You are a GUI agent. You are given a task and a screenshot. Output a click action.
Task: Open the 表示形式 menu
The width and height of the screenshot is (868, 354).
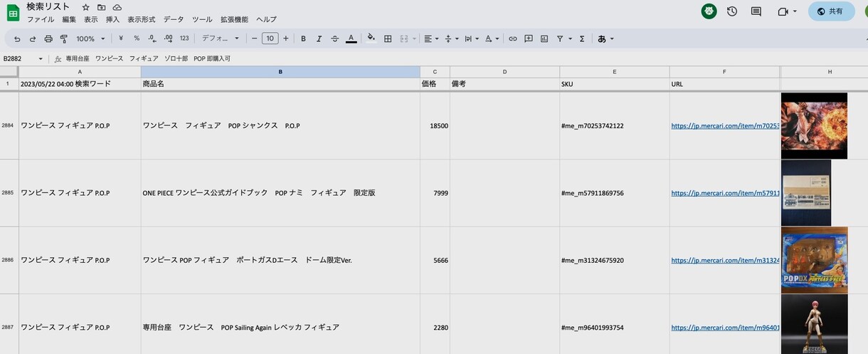click(142, 19)
